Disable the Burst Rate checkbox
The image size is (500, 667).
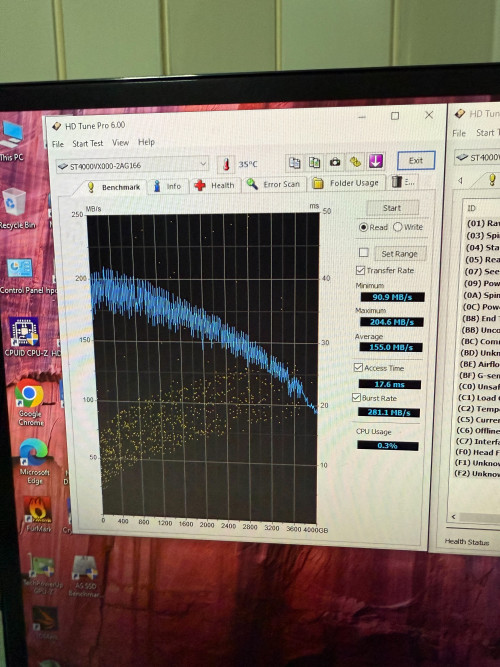357,398
